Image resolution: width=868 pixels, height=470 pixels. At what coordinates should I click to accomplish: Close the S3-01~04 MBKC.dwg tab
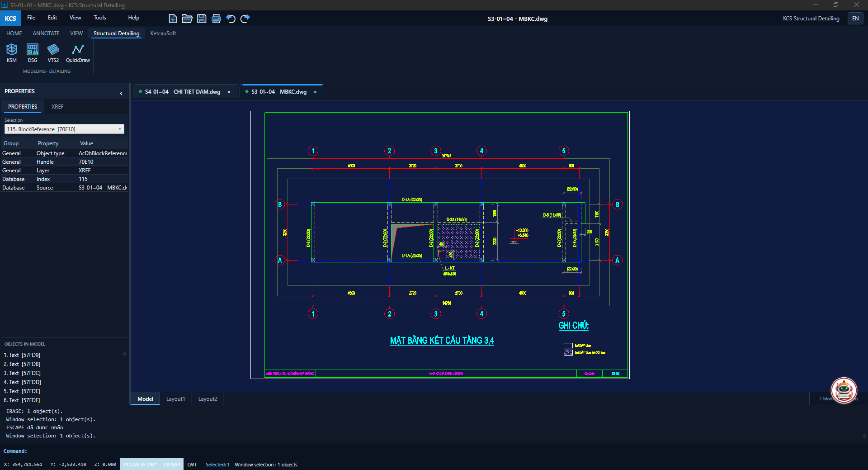(x=315, y=92)
